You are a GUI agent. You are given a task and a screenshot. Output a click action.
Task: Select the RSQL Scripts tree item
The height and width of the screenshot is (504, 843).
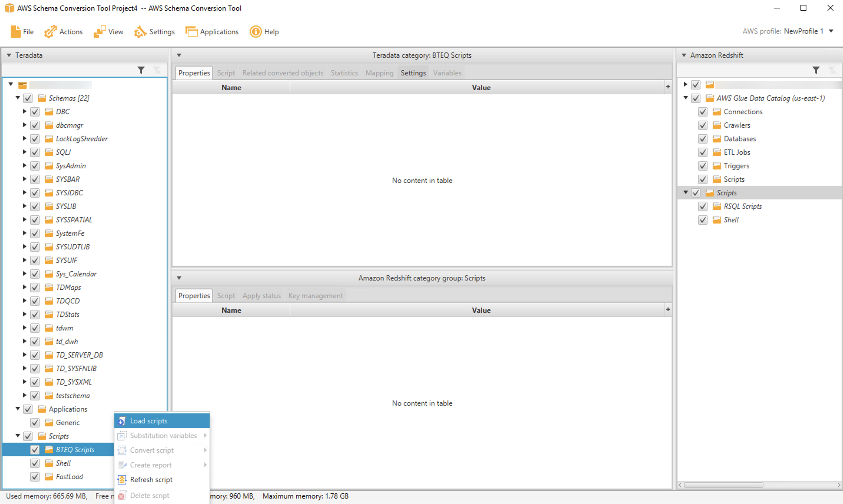click(x=742, y=206)
